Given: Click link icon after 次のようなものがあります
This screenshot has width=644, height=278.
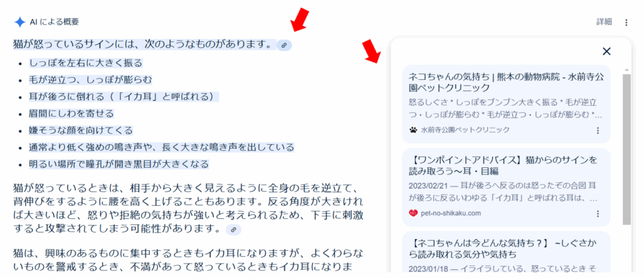Looking at the screenshot, I should pyautogui.click(x=284, y=45).
